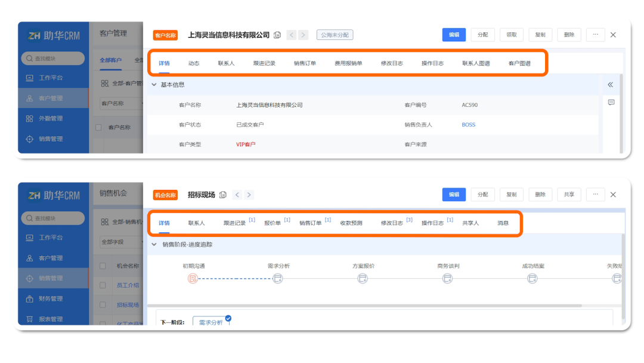Check the box beside 员工介绍 row
The width and height of the screenshot is (644, 363).
(103, 285)
